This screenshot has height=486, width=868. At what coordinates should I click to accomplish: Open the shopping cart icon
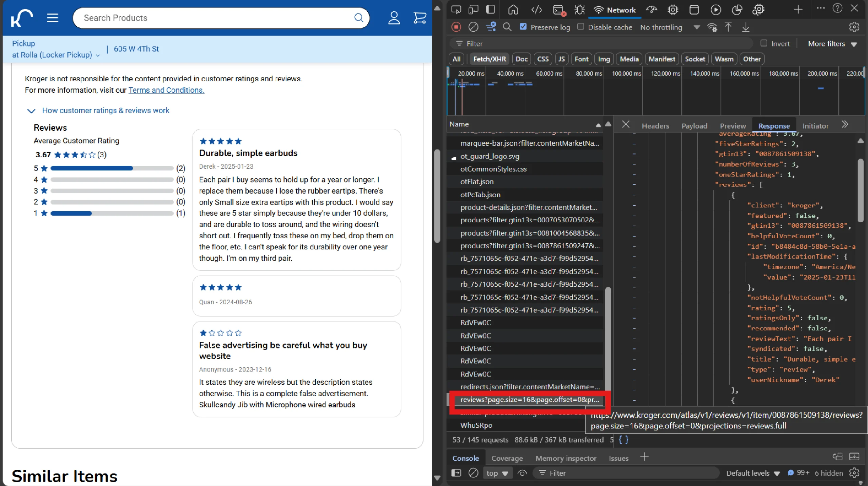[419, 18]
